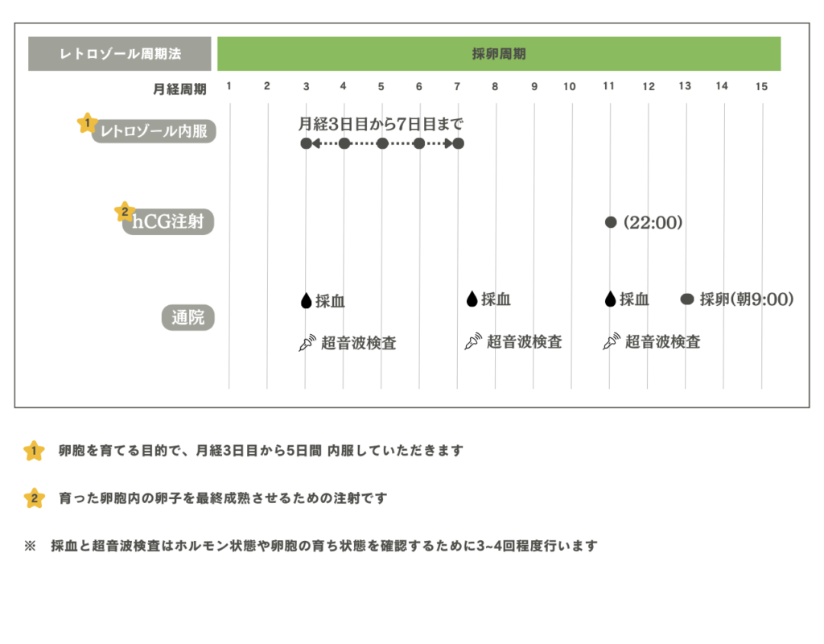This screenshot has height=644, width=824.
Task: Click the star badge numbered 2 near hCG注射
Action: click(x=124, y=212)
